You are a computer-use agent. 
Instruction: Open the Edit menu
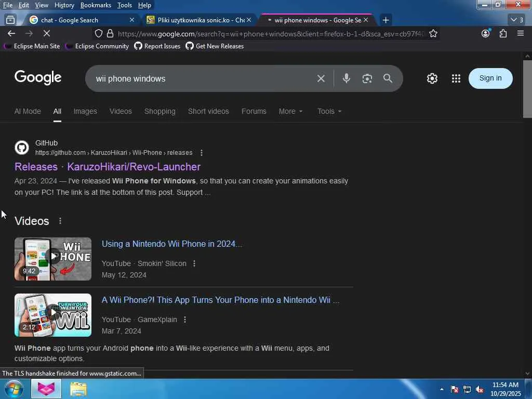point(24,5)
